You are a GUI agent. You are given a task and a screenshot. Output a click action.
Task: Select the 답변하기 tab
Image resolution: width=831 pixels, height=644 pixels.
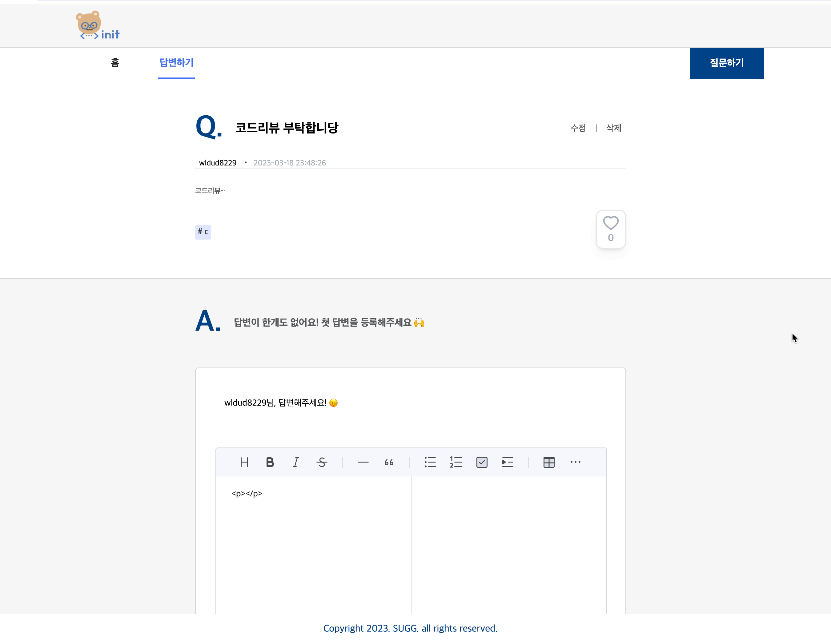177,63
